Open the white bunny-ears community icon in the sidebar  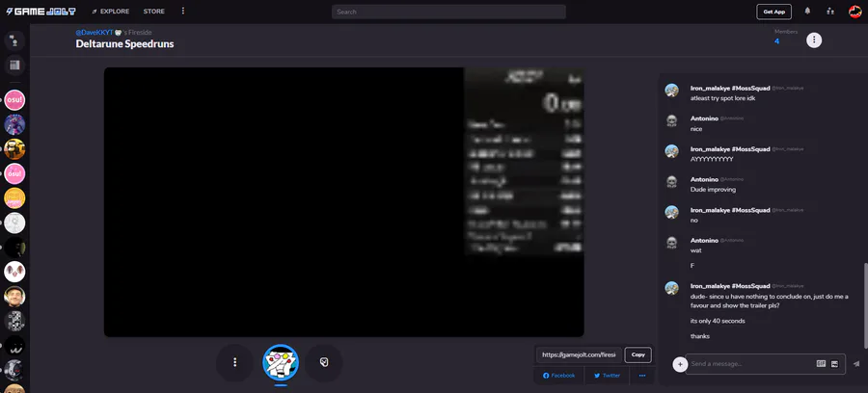14,272
